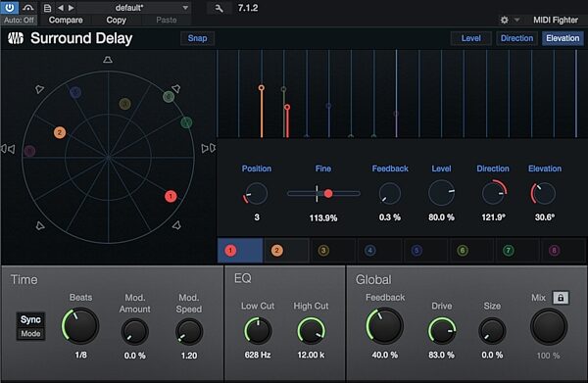This screenshot has width=588, height=383.
Task: Go to previous preset arrow
Action: click(x=61, y=8)
